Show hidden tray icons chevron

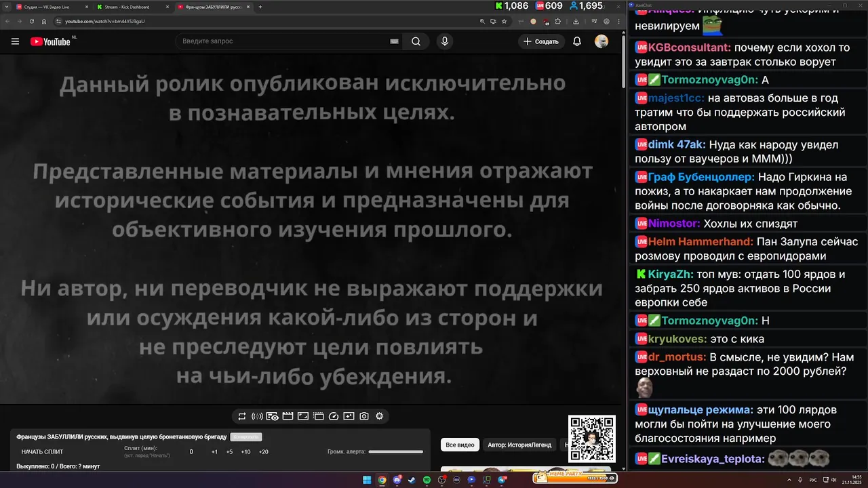point(791,480)
